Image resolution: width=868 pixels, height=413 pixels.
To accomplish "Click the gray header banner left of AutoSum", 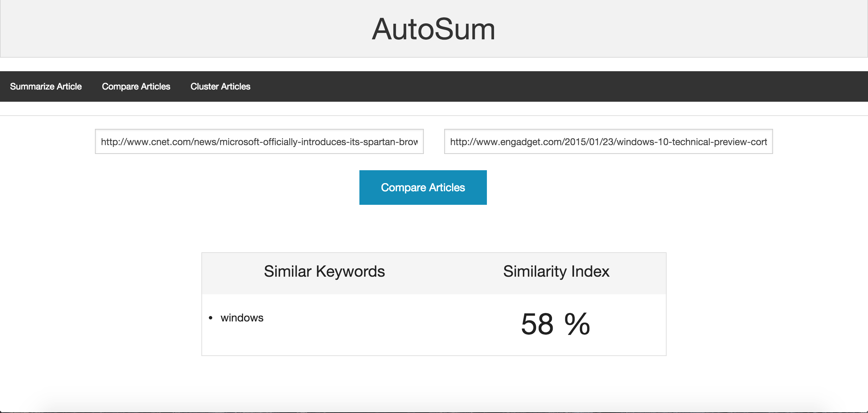I will (x=170, y=29).
